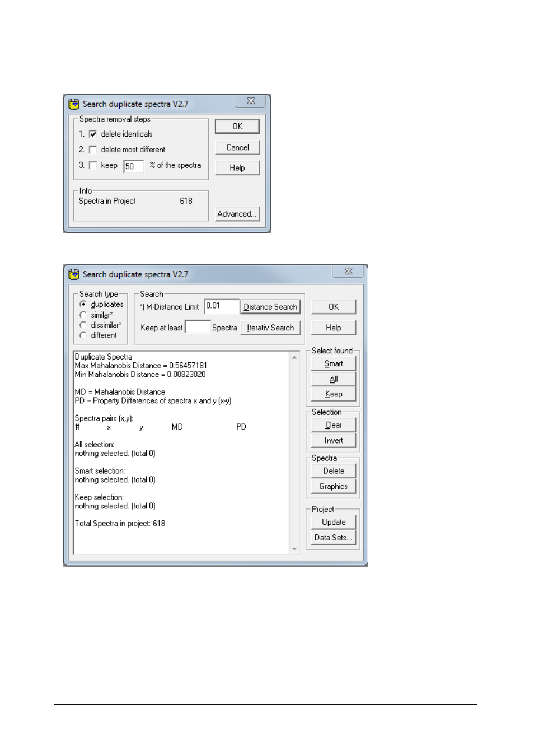
Task: Select the dissimilar* search type
Action: pos(83,325)
